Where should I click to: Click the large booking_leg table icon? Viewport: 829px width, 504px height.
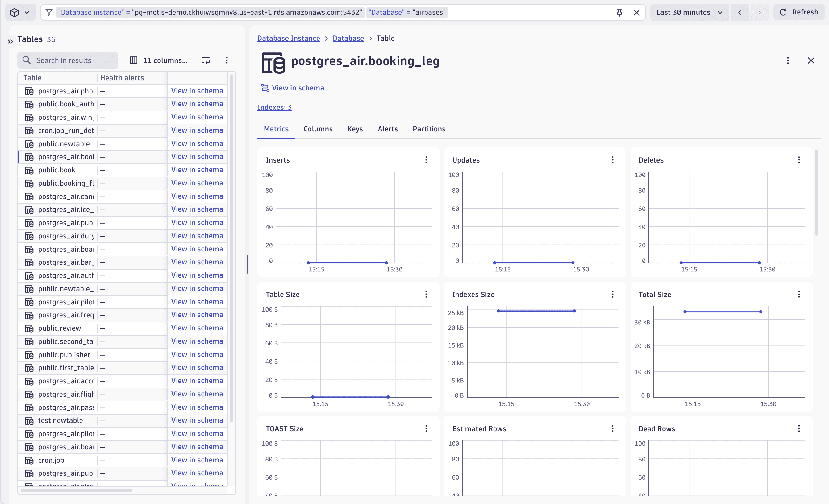tap(273, 63)
